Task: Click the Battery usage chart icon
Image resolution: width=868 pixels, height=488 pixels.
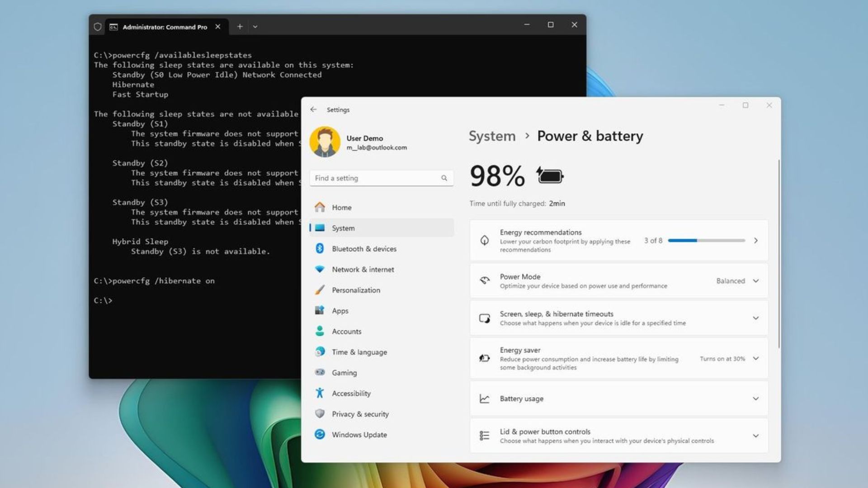Action: click(484, 399)
